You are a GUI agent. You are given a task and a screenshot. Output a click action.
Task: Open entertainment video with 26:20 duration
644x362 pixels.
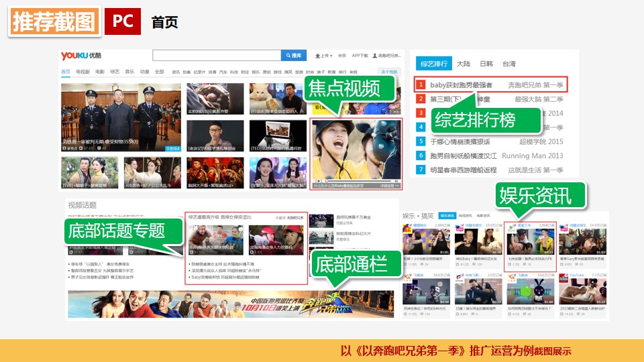coord(478,242)
